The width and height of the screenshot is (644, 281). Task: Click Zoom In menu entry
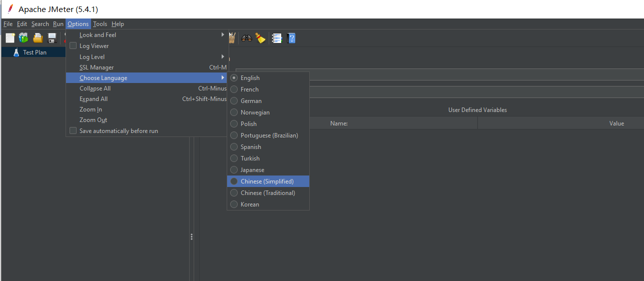coord(147,109)
